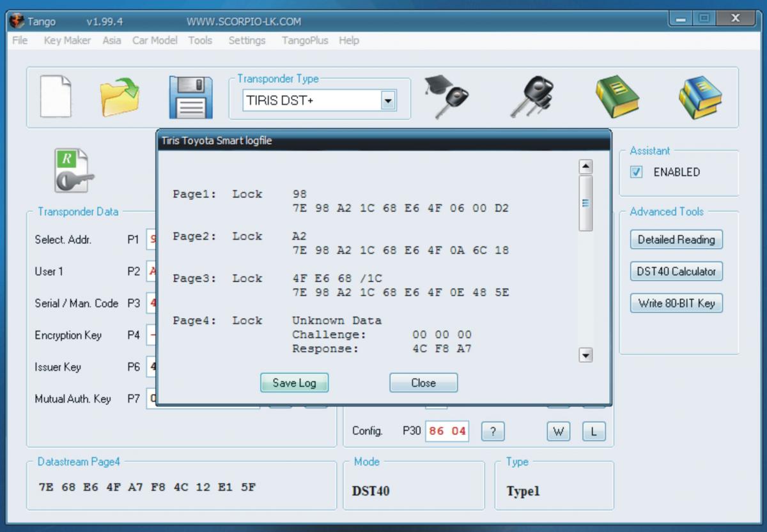Click the key with graduation cap icon

pyautogui.click(x=446, y=96)
